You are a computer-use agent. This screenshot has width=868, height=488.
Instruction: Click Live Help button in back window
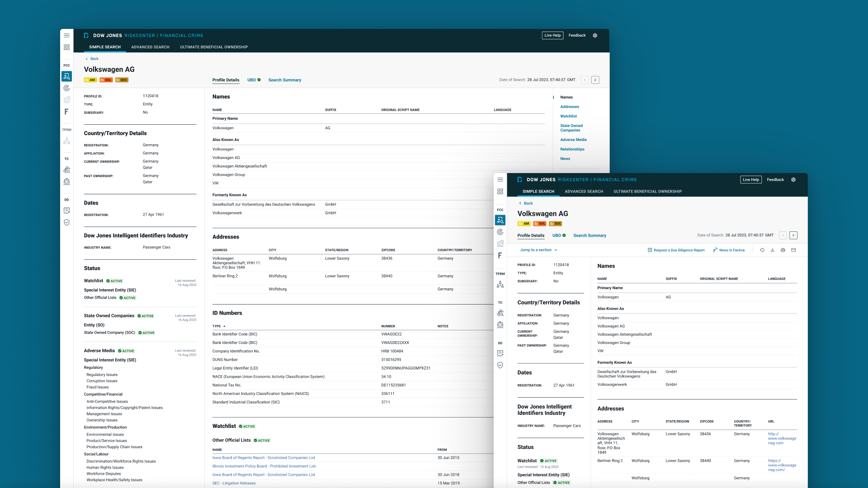coord(552,35)
